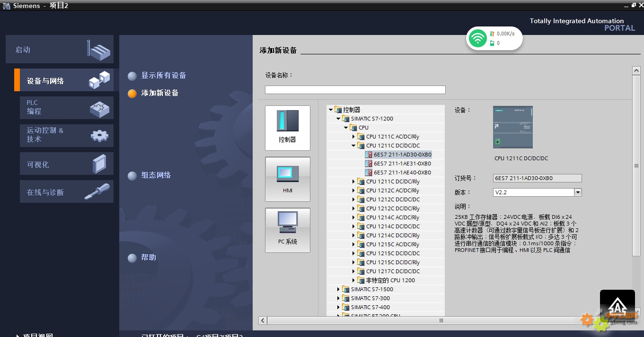Go to the 可视化 portal tab

[67, 164]
